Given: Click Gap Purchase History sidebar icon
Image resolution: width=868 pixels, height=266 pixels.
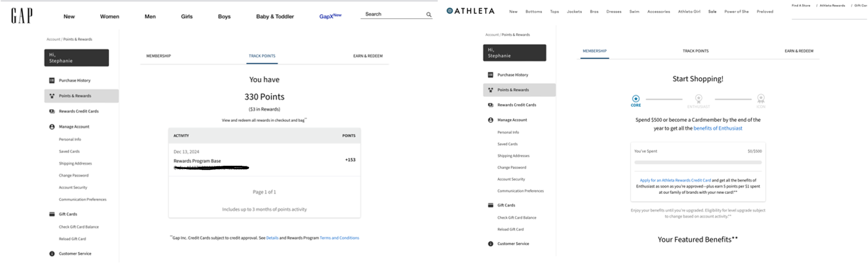Looking at the screenshot, I should pyautogui.click(x=52, y=80).
